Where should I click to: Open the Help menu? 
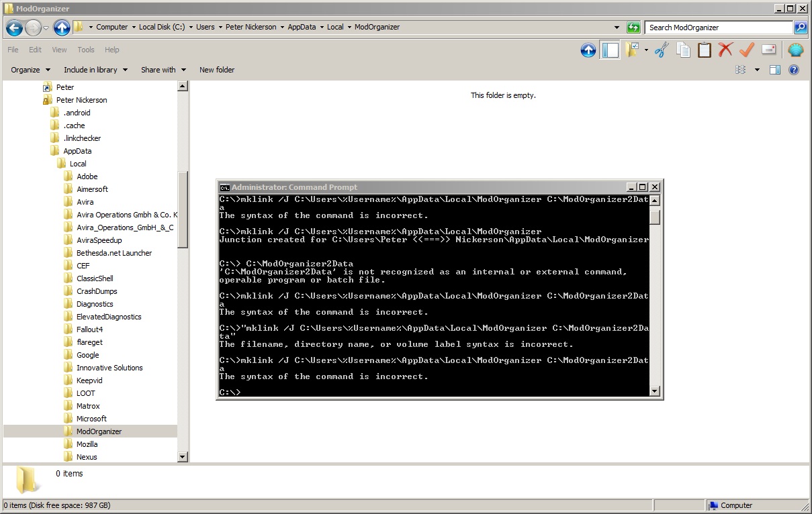(x=112, y=50)
